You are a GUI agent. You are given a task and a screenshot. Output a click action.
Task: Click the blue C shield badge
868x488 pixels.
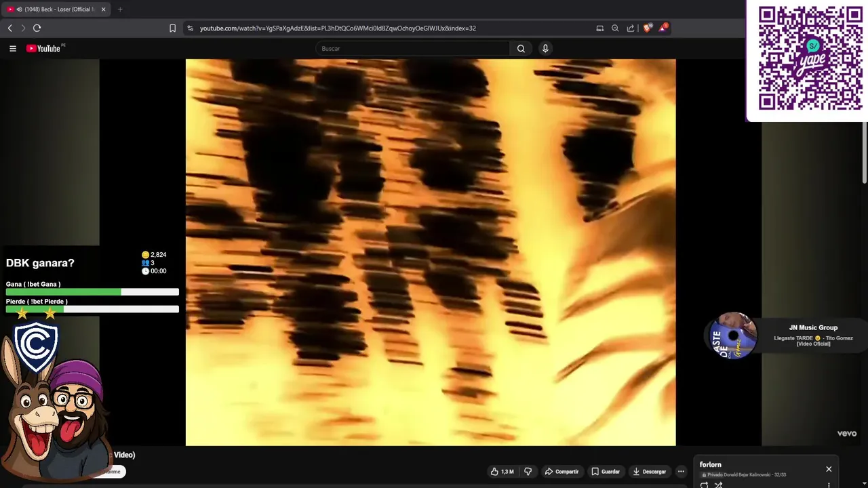[x=36, y=347]
